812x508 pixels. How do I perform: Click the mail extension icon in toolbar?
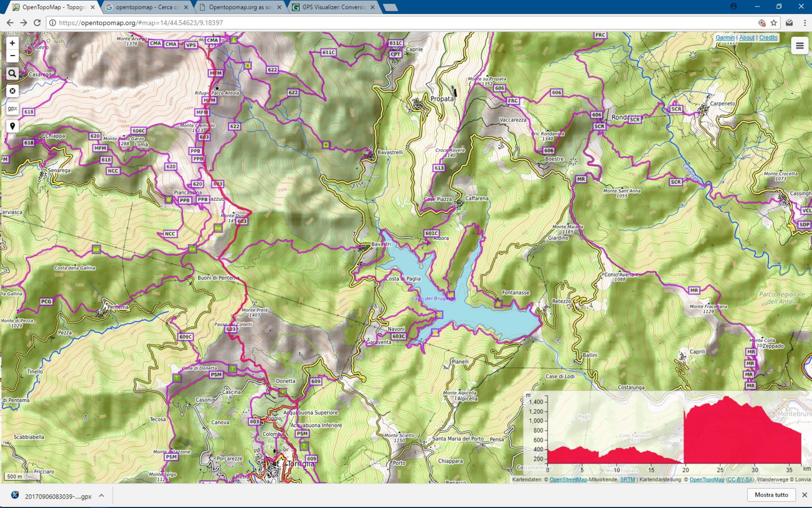click(789, 23)
